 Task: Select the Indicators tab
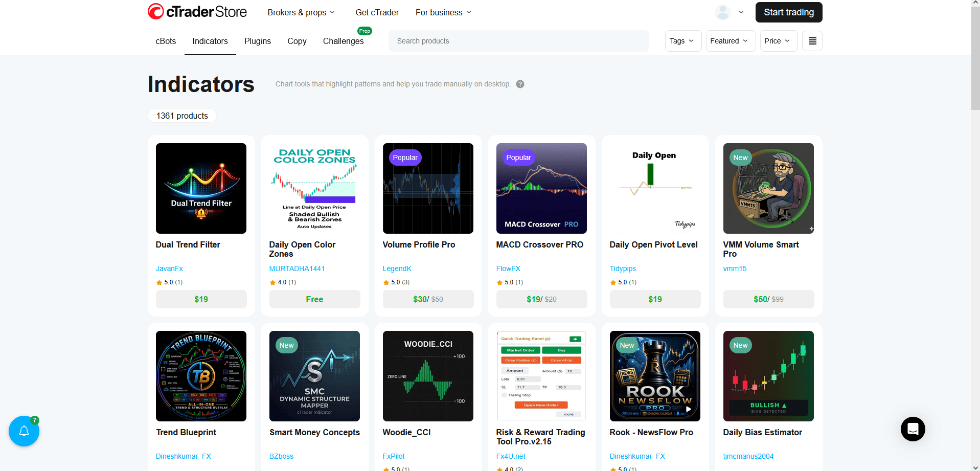[210, 41]
